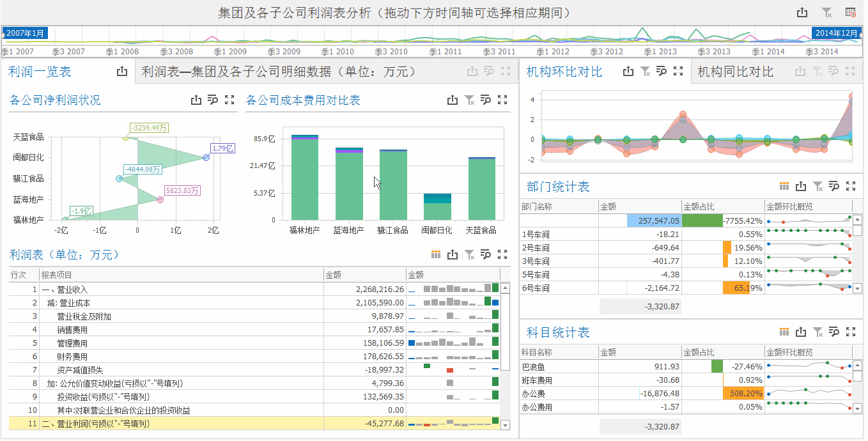
Task: Clear filter on 部门统计表
Action: click(818, 187)
